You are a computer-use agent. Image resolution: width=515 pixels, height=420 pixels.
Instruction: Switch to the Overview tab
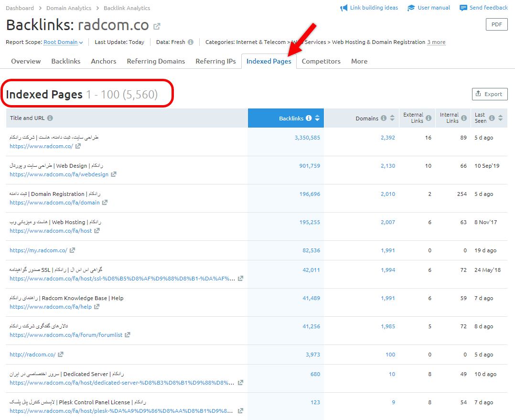[26, 61]
